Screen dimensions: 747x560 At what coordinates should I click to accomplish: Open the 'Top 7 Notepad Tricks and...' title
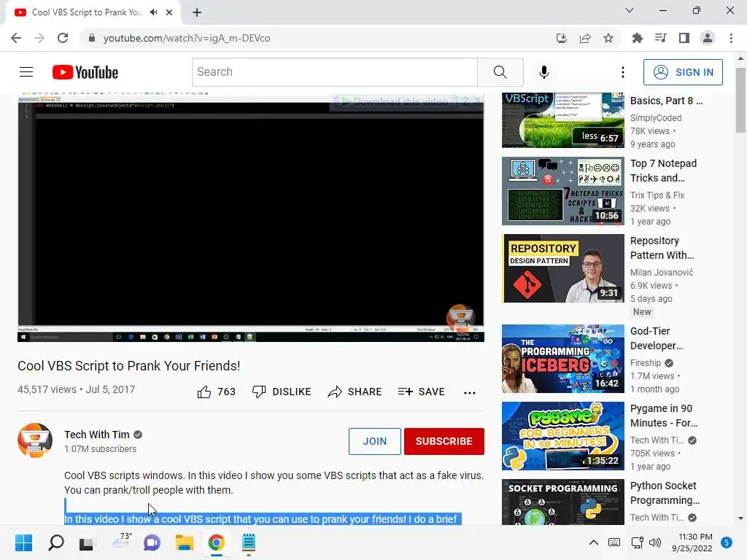click(x=663, y=171)
